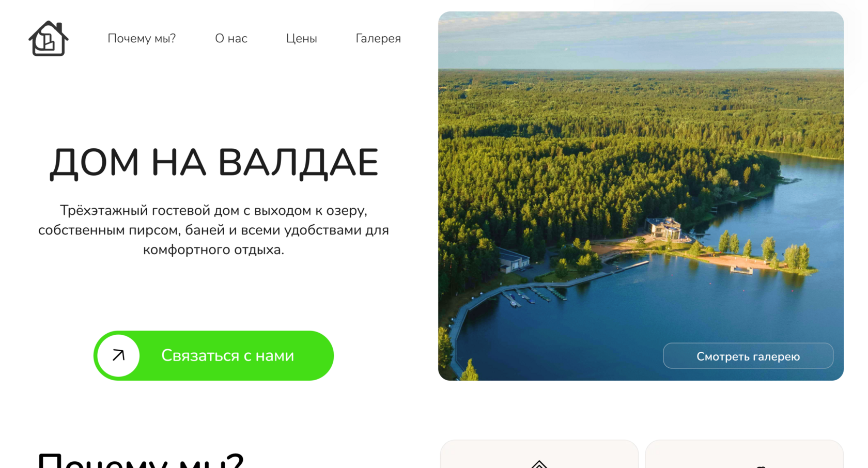Click the "Почему мы?" section heading
The height and width of the screenshot is (468, 868).
point(141,460)
